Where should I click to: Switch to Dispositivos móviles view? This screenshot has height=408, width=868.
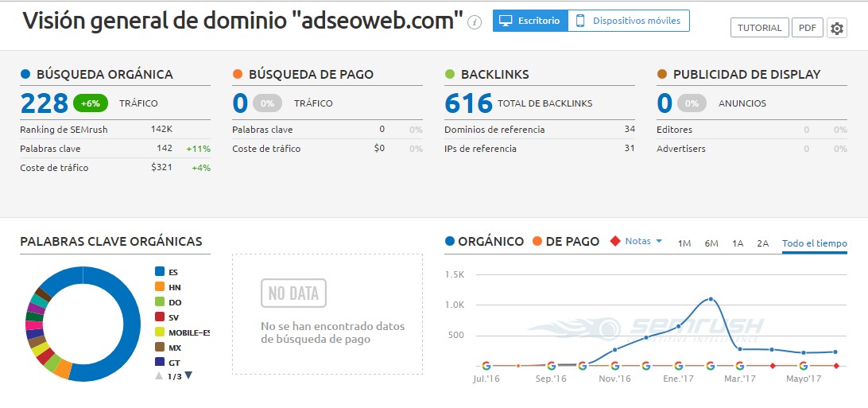(629, 21)
